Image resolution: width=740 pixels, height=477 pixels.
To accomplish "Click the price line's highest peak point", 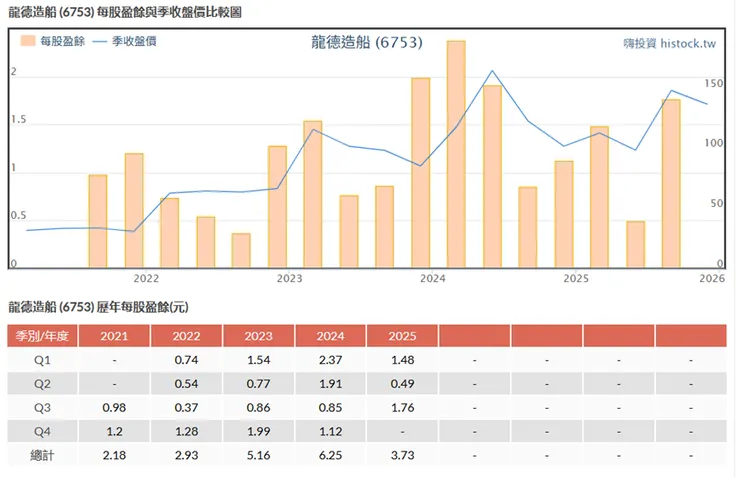I will click(492, 71).
